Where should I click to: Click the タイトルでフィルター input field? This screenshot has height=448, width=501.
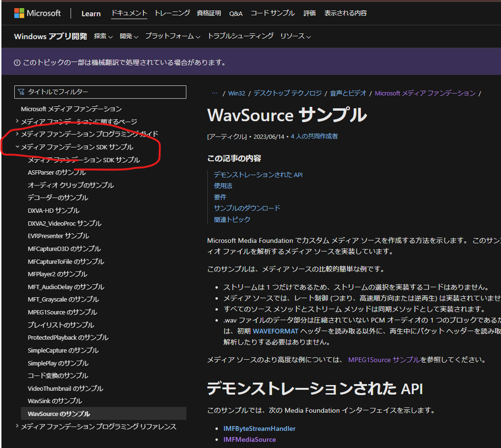click(100, 92)
